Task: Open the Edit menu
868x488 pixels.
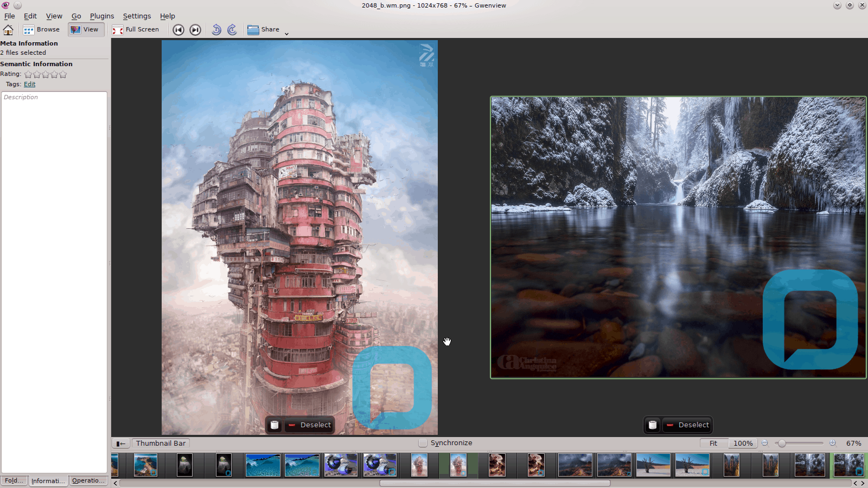Action: 30,16
